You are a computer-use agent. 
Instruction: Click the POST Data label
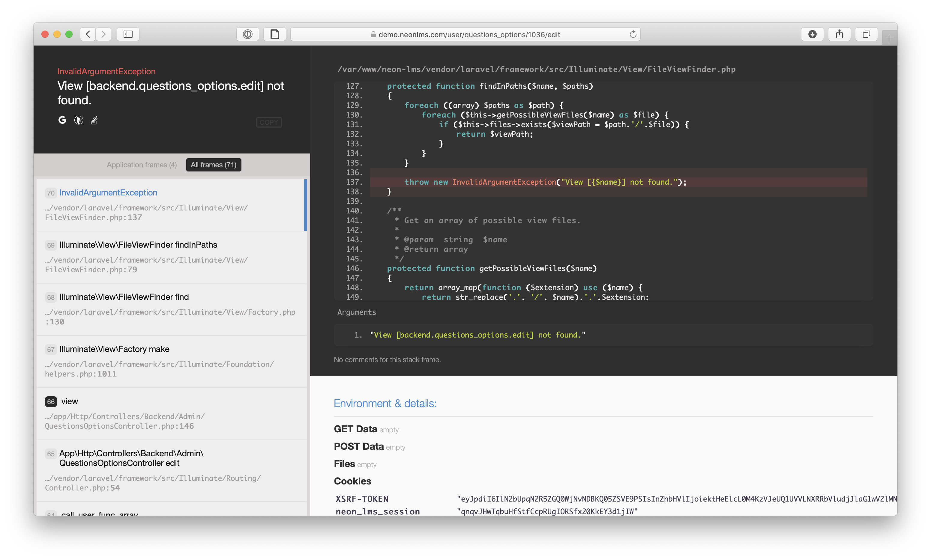click(359, 446)
